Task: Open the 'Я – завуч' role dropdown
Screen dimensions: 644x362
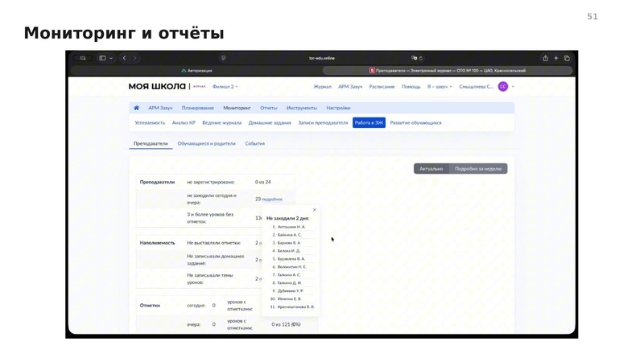Action: click(440, 87)
